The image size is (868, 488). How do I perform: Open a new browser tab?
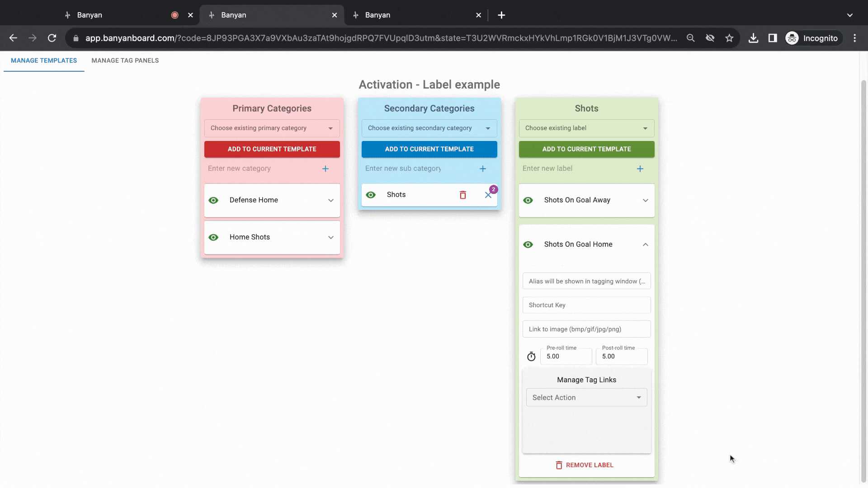pyautogui.click(x=501, y=15)
